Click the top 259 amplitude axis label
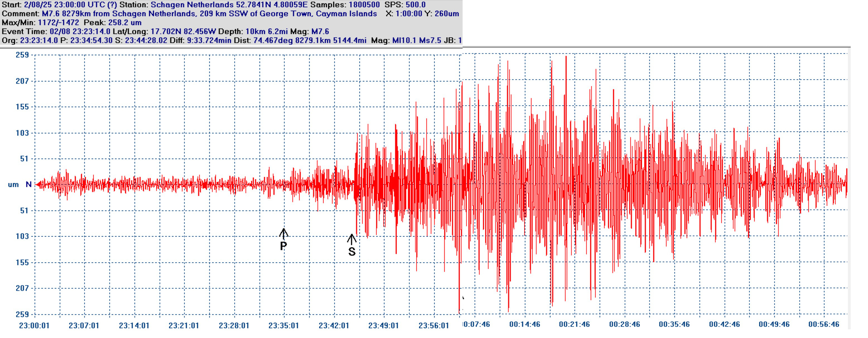Image resolution: width=868 pixels, height=338 pixels. pos(22,55)
